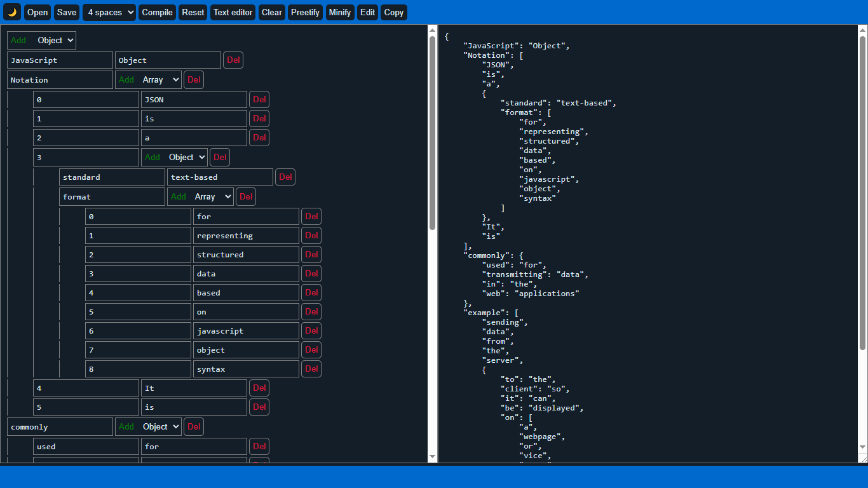Screen dimensions: 868x488
Task: Click the JSON text panel scrollbar thumb
Action: pos(863,193)
